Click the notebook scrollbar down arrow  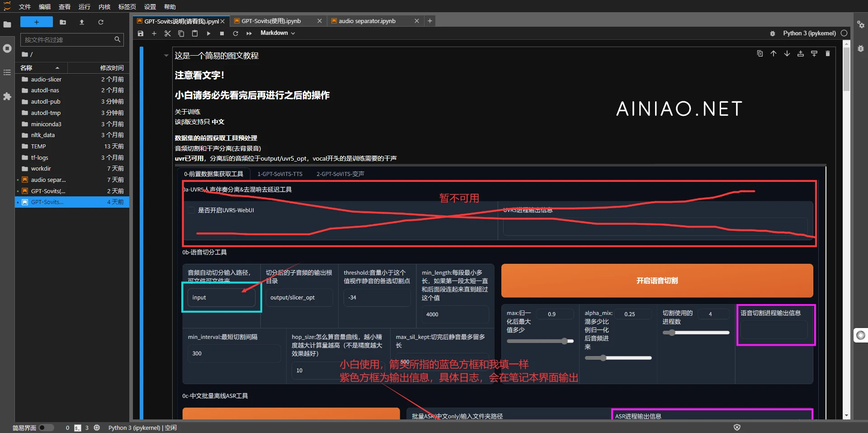pos(846,416)
